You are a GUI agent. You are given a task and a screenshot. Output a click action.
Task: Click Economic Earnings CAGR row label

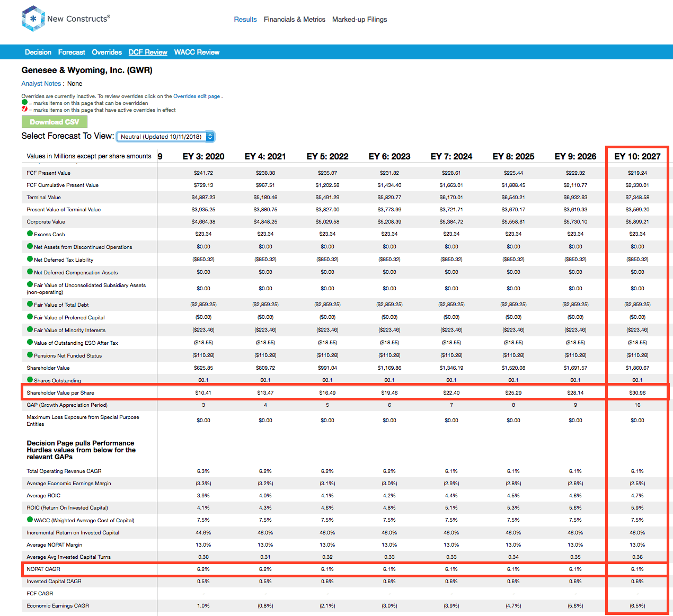(x=58, y=605)
